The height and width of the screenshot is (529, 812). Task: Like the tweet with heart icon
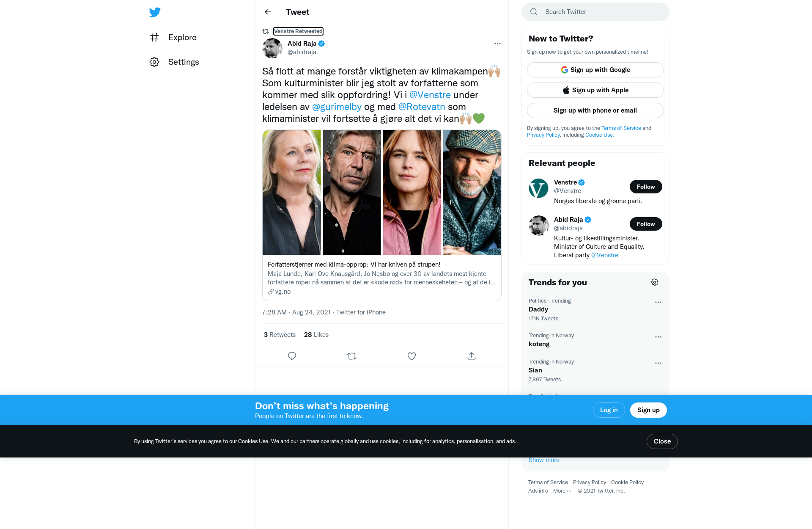click(411, 356)
